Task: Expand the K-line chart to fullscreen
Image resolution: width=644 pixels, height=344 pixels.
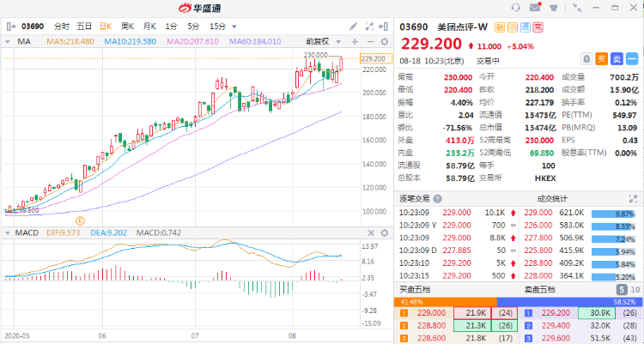Action: click(x=369, y=27)
